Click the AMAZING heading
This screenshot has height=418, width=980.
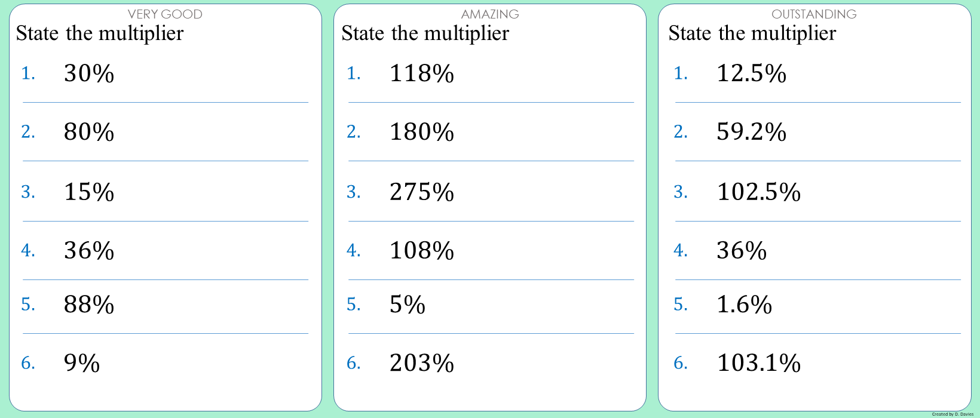pyautogui.click(x=490, y=14)
